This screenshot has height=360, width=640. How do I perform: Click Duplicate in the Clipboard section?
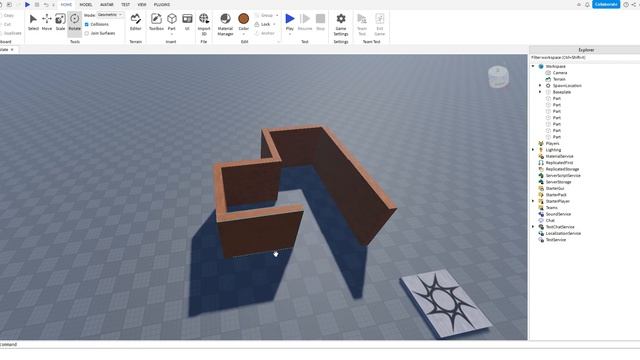click(11, 33)
